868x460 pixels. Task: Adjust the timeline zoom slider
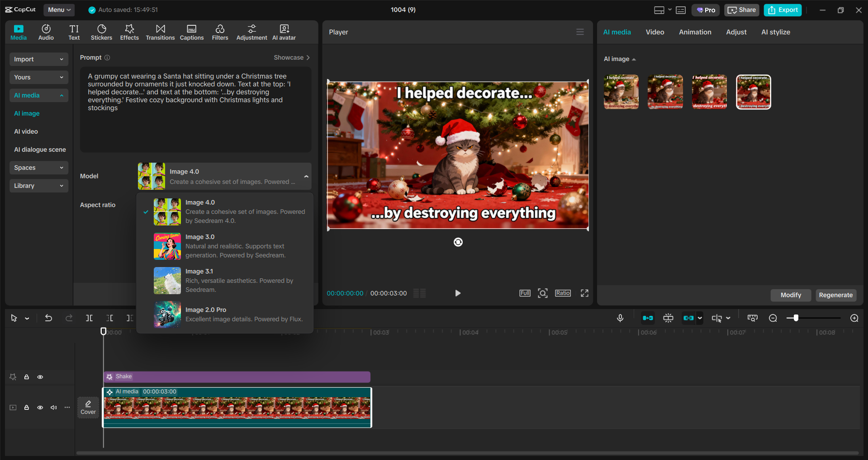click(x=796, y=318)
